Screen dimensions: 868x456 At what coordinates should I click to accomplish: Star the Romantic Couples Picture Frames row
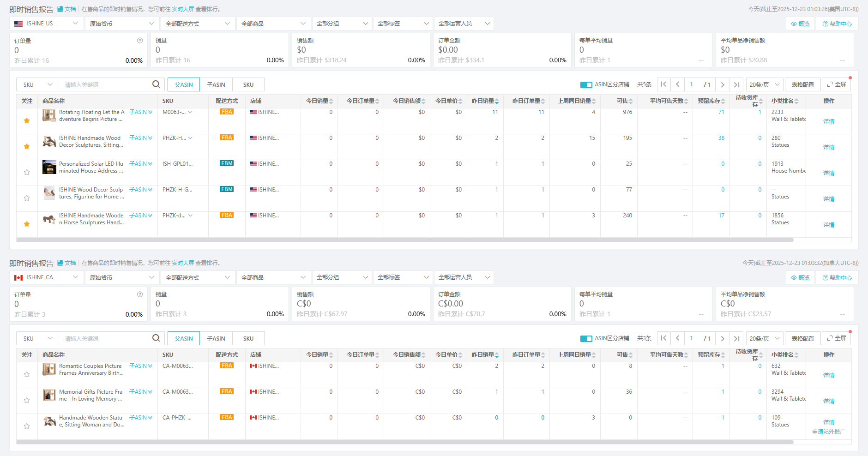click(x=27, y=374)
